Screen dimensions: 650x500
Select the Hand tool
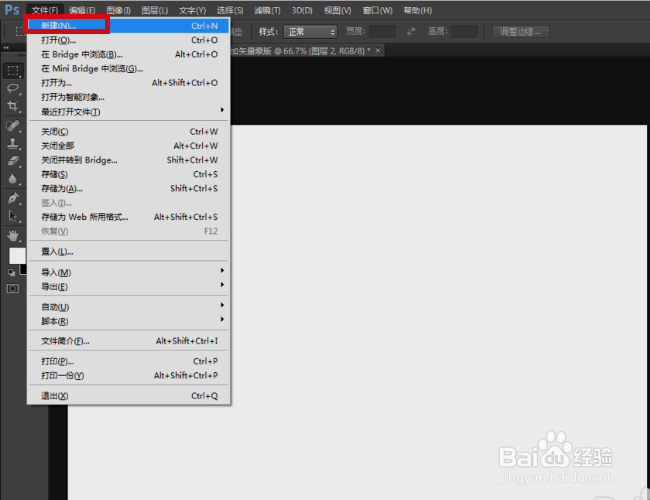[13, 235]
